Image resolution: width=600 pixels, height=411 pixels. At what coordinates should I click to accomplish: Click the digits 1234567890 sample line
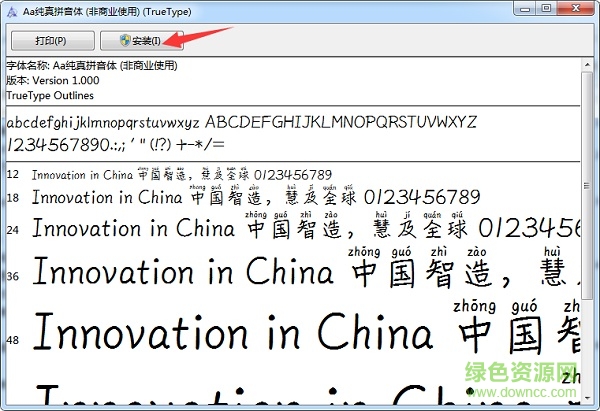116,145
